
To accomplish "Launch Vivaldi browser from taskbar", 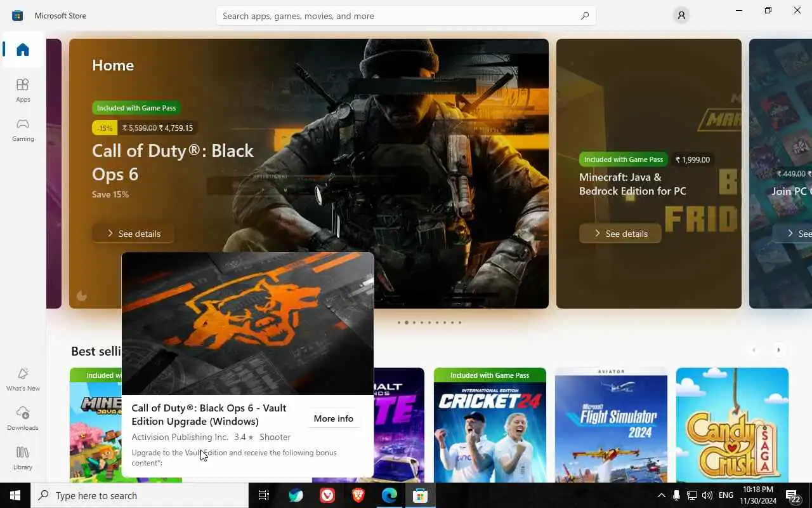I will click(x=327, y=495).
